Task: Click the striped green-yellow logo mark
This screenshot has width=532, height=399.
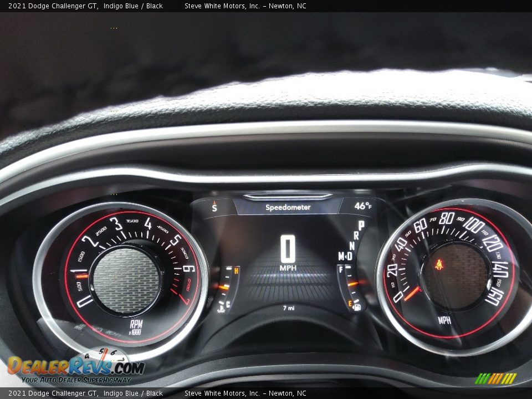Action: tap(495, 378)
